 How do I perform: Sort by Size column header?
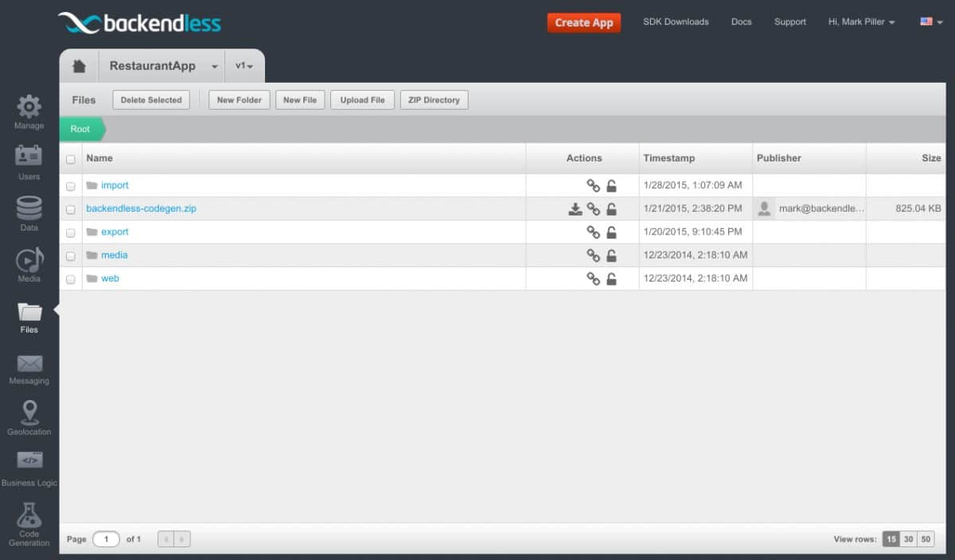pyautogui.click(x=931, y=158)
